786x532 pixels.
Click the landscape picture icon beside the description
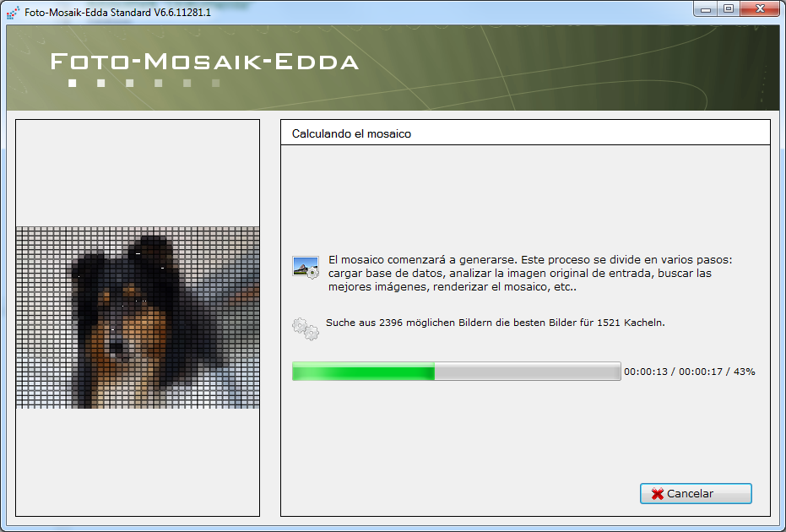[x=306, y=267]
